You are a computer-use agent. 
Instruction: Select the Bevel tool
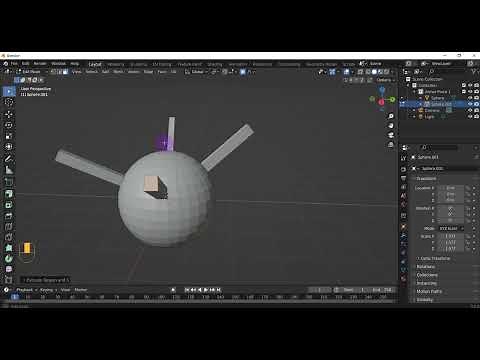click(x=9, y=216)
